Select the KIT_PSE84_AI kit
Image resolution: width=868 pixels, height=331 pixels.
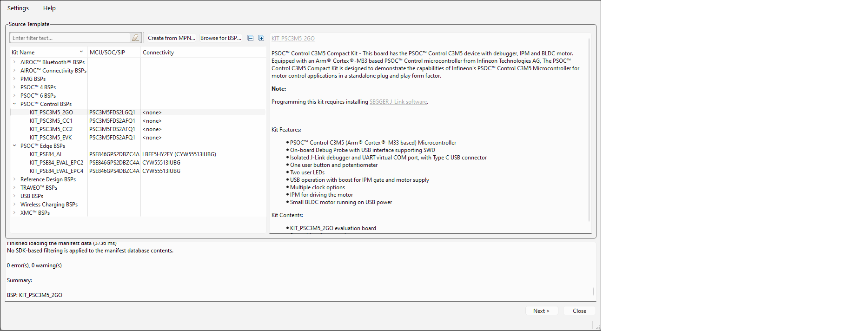[x=46, y=154]
